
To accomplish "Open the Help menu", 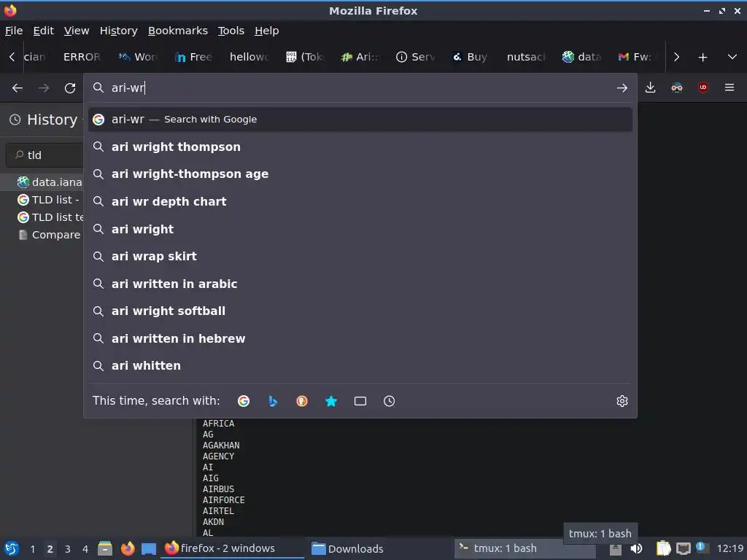I will click(267, 31).
